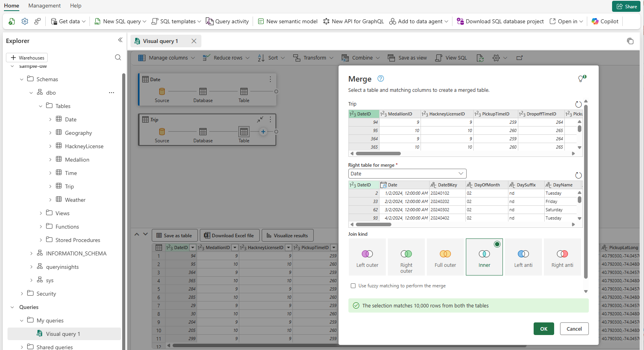This screenshot has height=350, width=644.
Task: Confirm the merge with the OK button
Action: [x=544, y=329]
